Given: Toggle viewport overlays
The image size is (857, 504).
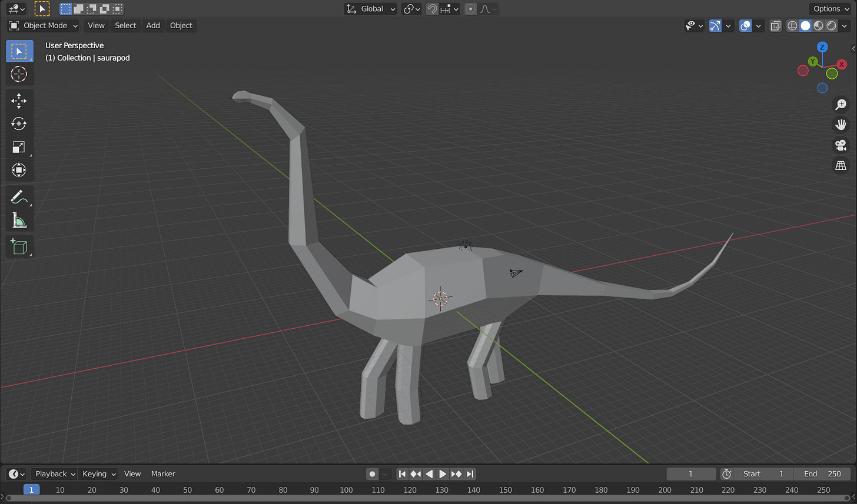Looking at the screenshot, I should coord(746,26).
